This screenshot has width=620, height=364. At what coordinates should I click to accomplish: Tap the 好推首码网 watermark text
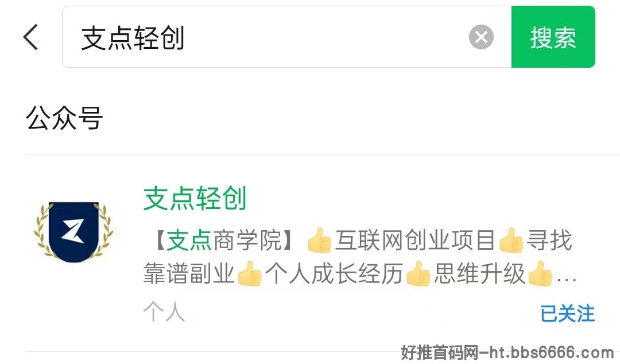coord(440,352)
